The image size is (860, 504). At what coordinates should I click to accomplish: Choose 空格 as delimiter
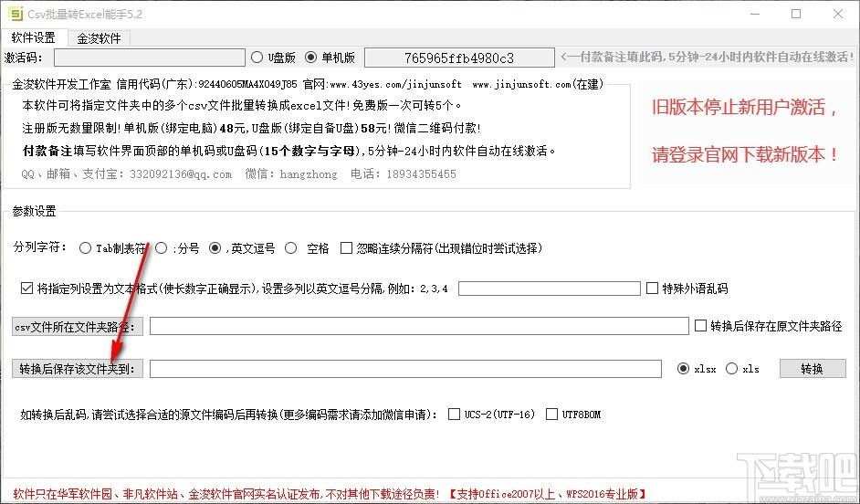tap(307, 248)
